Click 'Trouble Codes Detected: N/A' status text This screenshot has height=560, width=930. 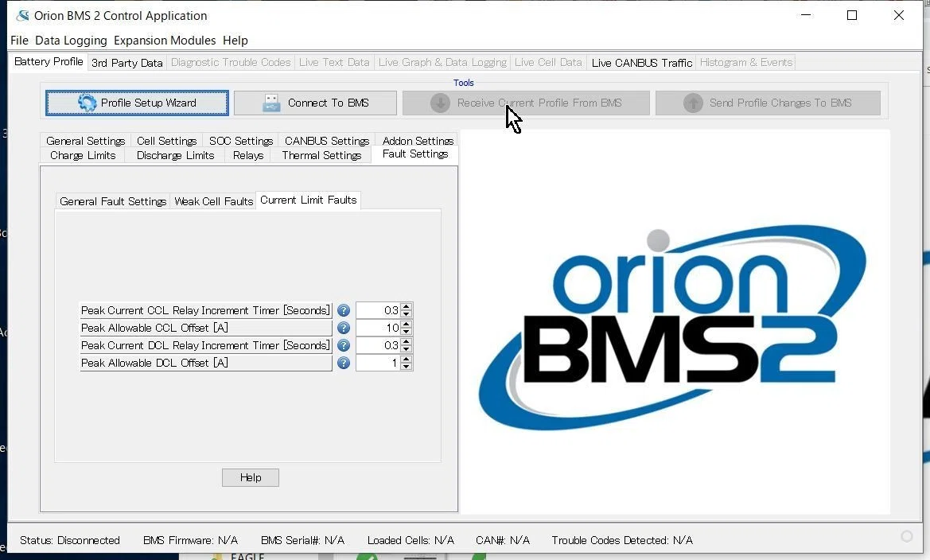[622, 540]
